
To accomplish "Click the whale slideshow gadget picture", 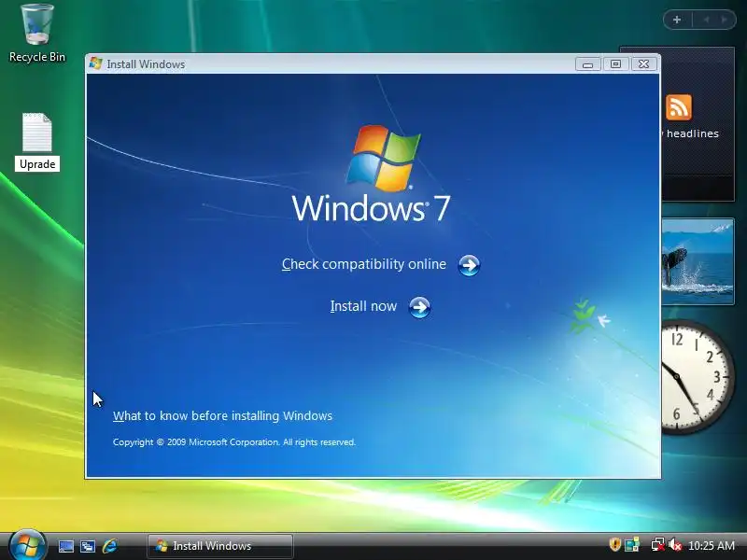I will tap(698, 261).
